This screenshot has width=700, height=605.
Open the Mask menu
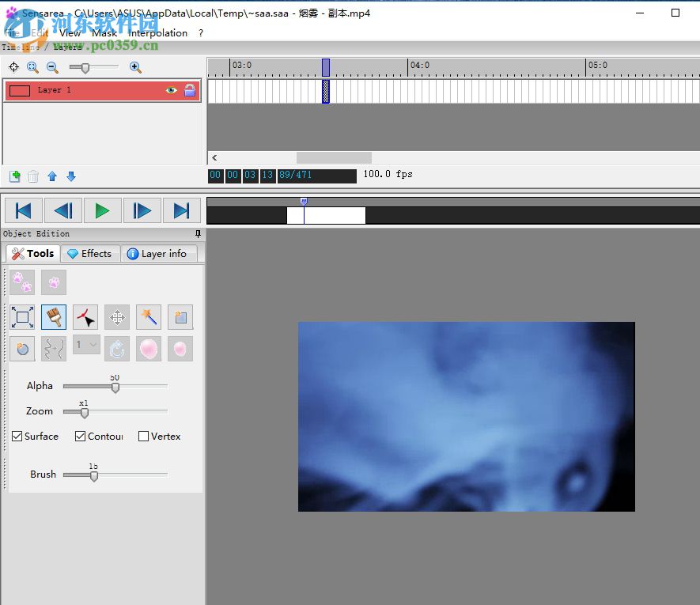coord(104,33)
